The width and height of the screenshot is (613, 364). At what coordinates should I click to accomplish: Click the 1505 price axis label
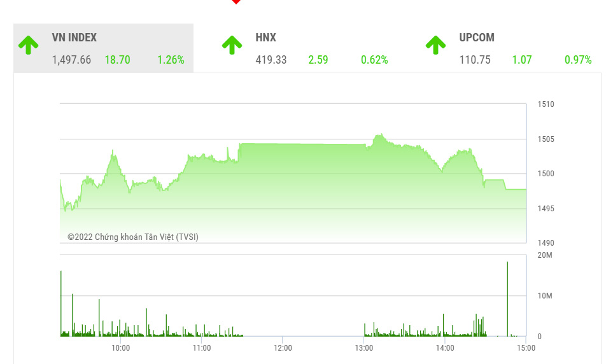[x=546, y=139]
